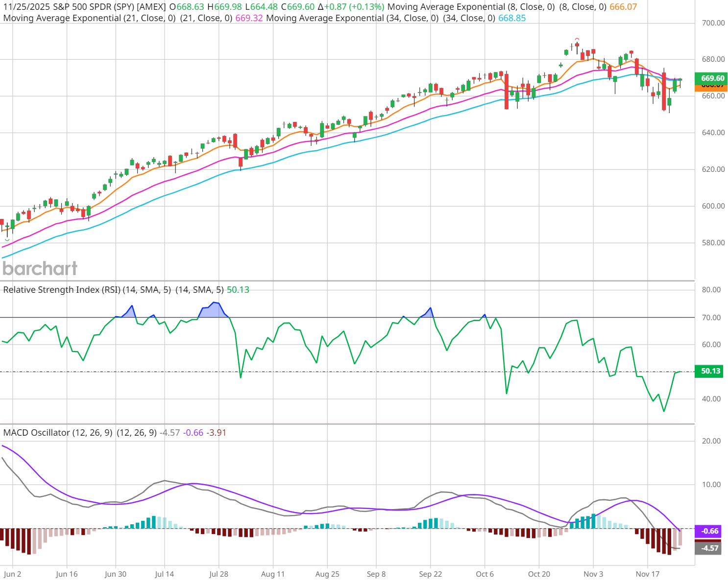The width and height of the screenshot is (728, 583).
Task: Click the Jun 30 date label
Action: tap(116, 574)
